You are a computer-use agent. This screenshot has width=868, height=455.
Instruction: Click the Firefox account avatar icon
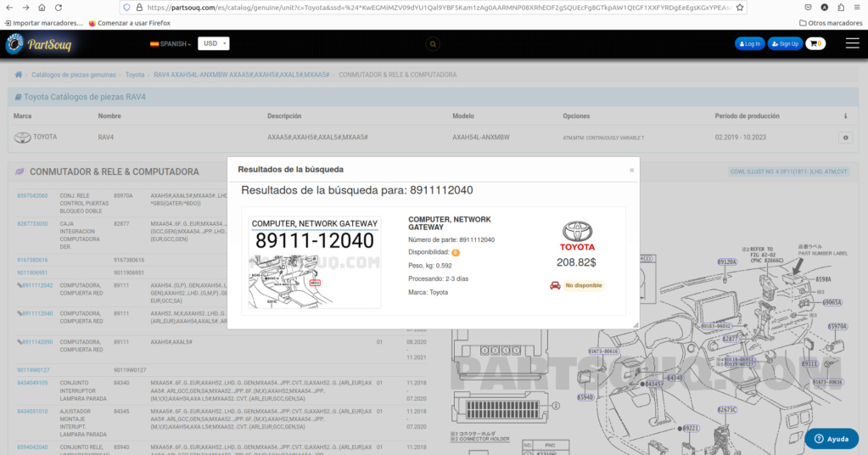pos(825,8)
